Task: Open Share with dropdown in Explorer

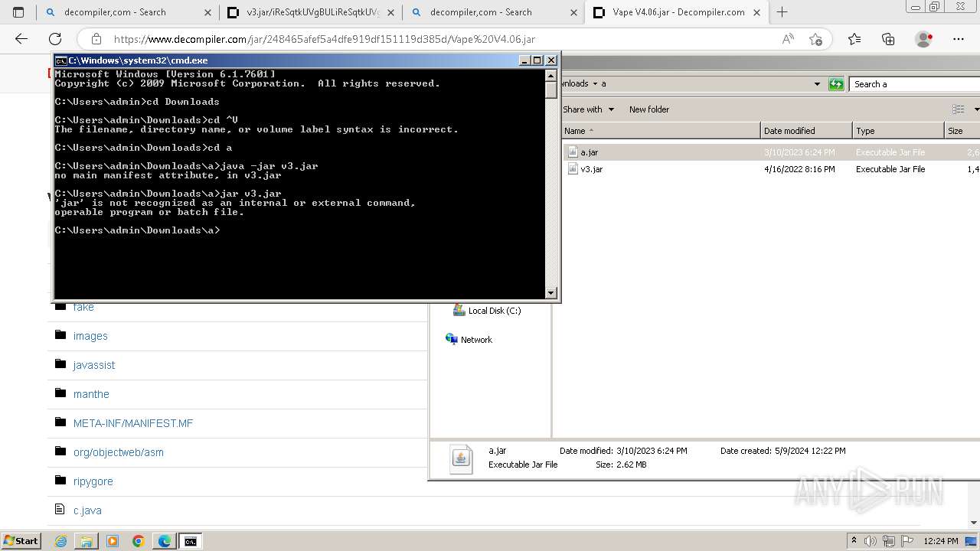Action: (x=588, y=109)
